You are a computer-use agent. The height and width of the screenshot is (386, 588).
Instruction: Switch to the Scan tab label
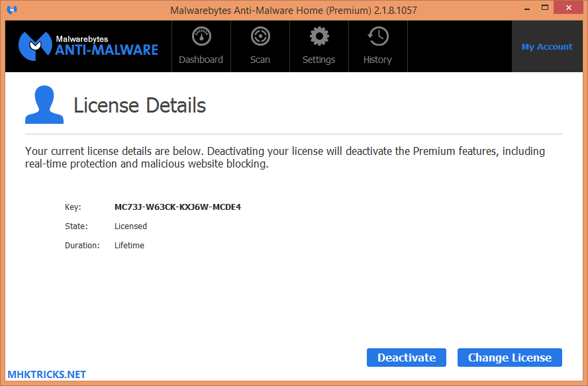[260, 60]
